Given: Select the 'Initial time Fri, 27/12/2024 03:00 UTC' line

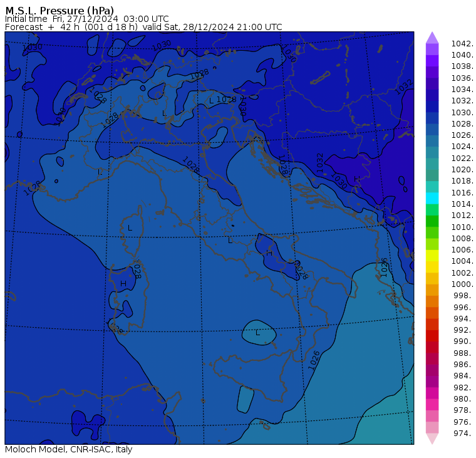Looking at the screenshot, I should coord(87,19).
